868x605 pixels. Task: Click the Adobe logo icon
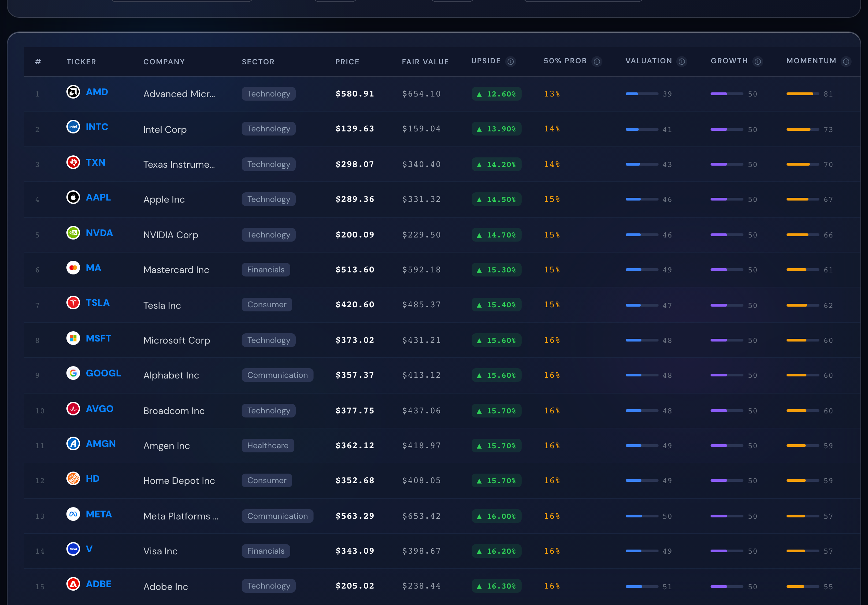click(x=73, y=584)
